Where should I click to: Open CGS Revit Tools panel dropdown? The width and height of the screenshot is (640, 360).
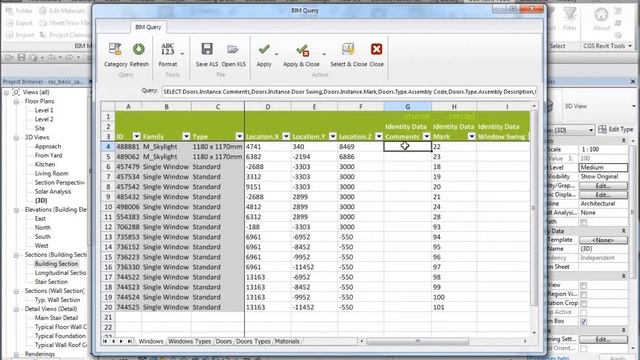tap(630, 46)
